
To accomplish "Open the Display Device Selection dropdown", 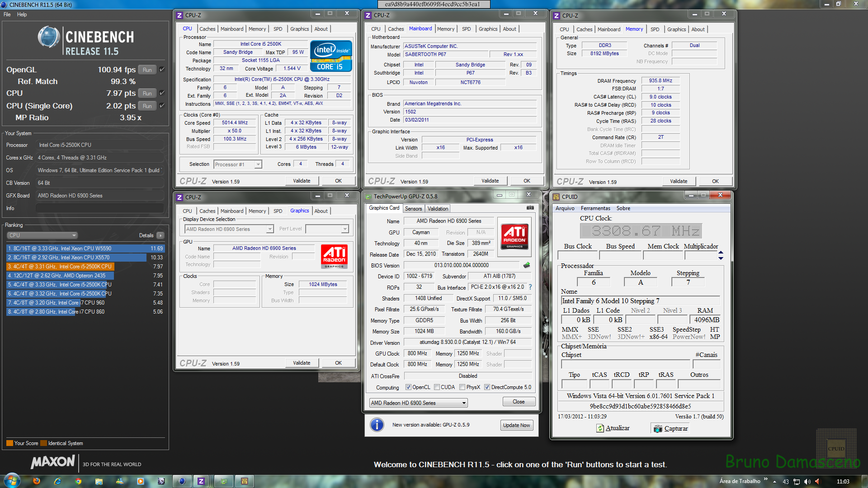I will (229, 229).
